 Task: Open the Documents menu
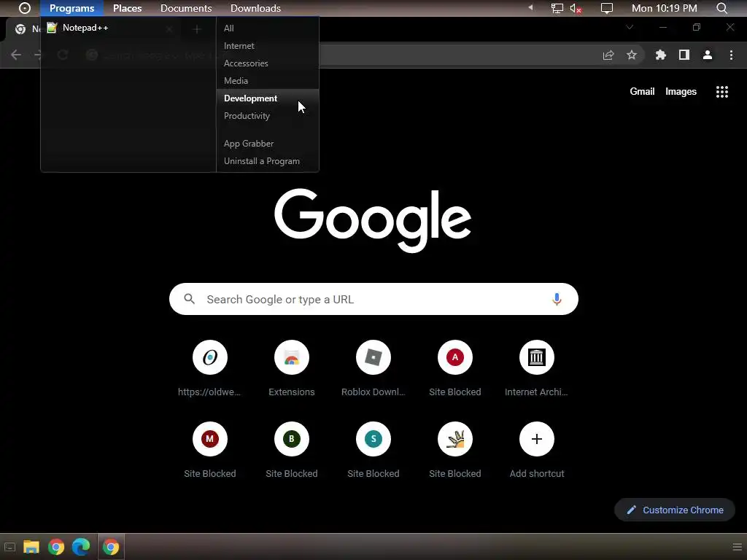[x=186, y=8]
